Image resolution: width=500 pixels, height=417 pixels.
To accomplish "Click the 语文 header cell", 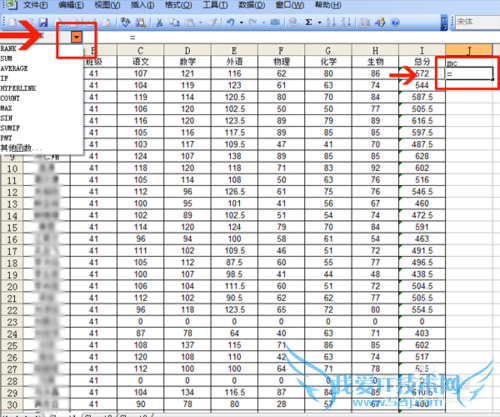I will point(140,62).
